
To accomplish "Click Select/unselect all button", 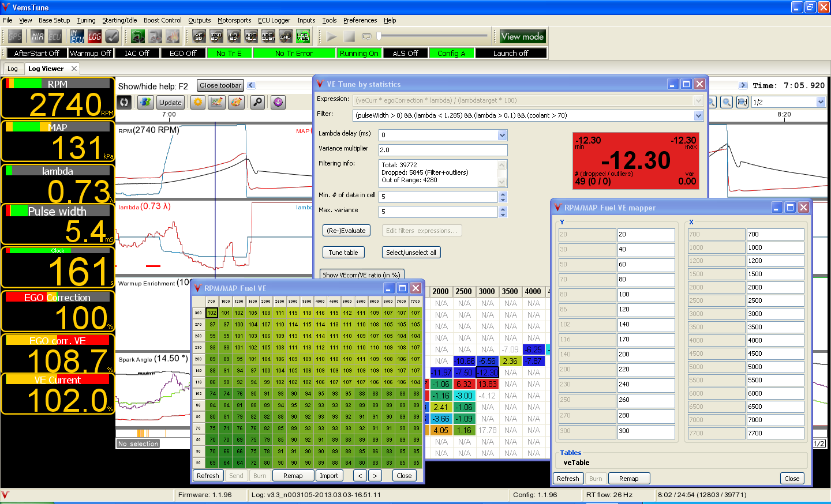I will (x=411, y=253).
